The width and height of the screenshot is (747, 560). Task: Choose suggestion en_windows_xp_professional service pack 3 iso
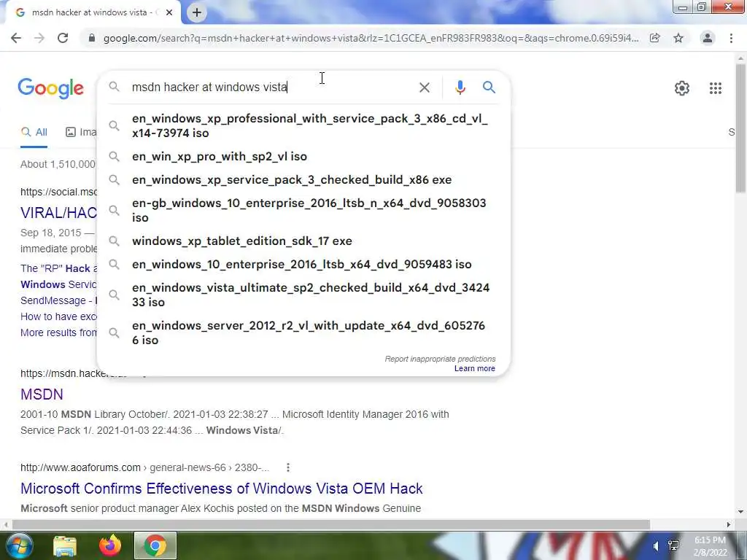303,125
